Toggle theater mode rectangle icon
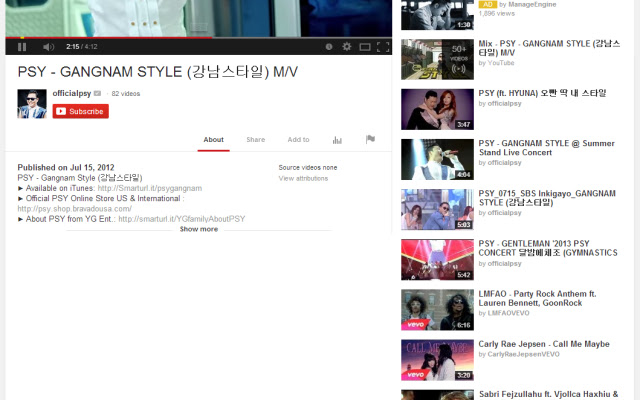The image size is (640, 400). 364,47
